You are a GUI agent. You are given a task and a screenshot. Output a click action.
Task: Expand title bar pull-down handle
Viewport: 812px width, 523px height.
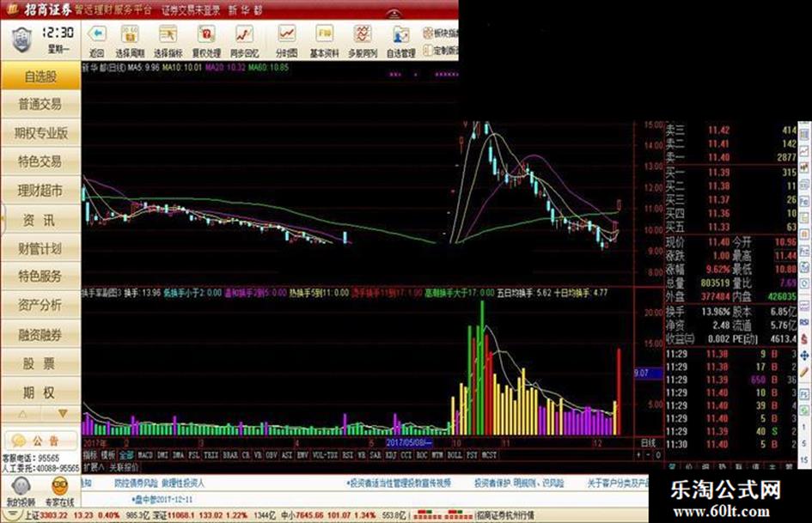pyautogui.click(x=394, y=14)
